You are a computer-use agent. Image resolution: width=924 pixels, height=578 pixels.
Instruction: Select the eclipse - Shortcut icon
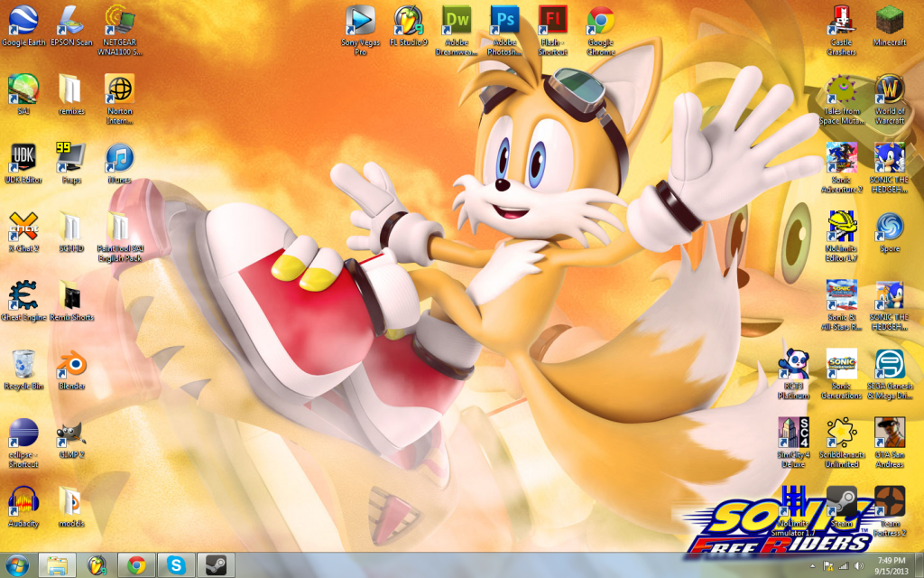[x=23, y=443]
